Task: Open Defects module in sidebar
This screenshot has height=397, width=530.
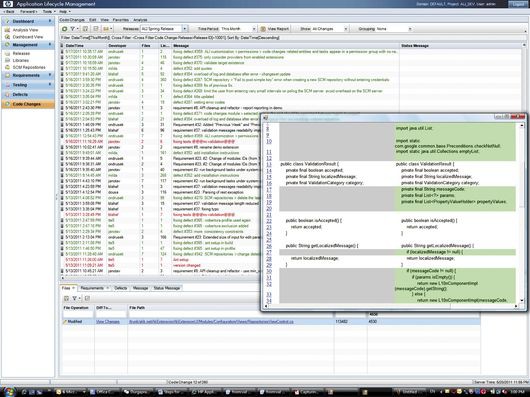Action: click(x=28, y=94)
